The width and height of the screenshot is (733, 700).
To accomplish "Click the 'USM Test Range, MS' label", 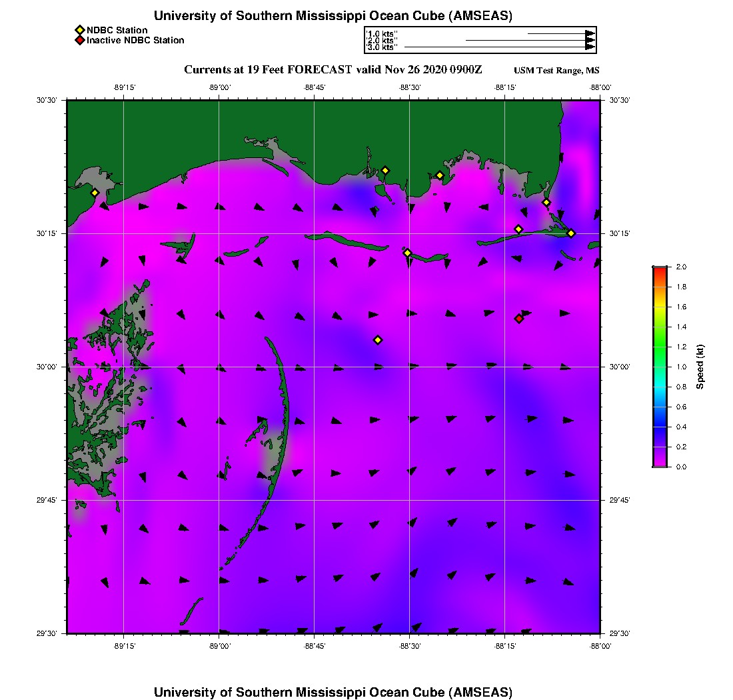I will (x=556, y=71).
